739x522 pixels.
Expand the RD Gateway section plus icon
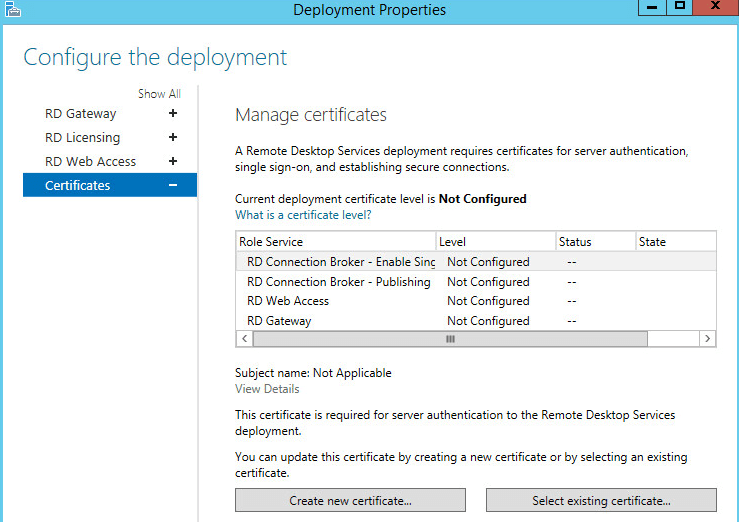click(x=173, y=113)
